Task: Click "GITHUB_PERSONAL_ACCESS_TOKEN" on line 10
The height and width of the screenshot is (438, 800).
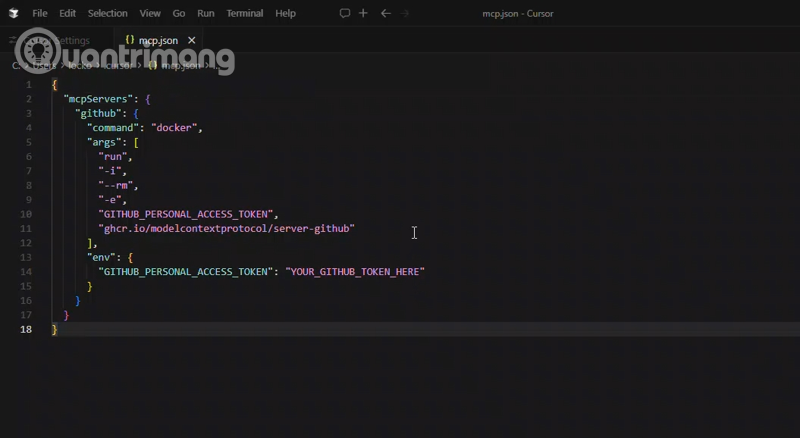Action: tap(186, 214)
